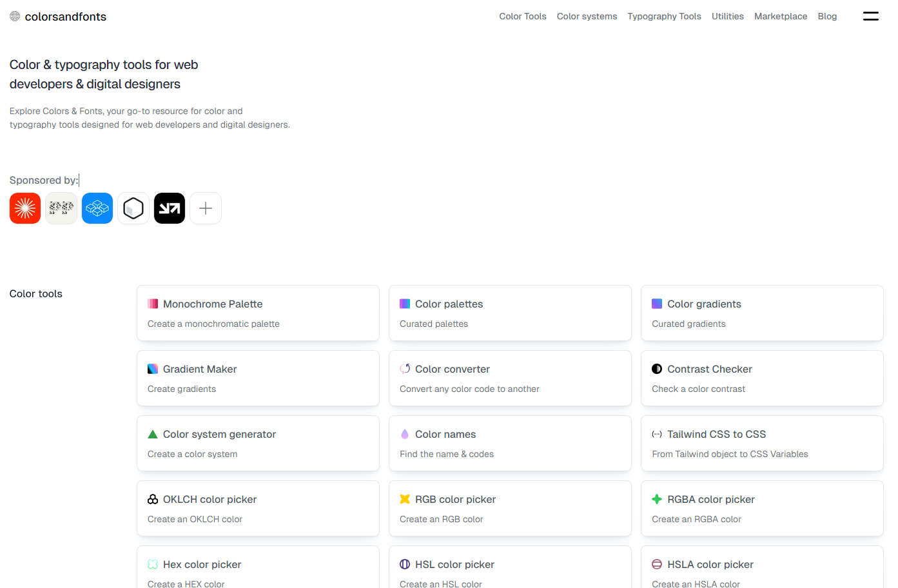Open the hamburger menu icon

coord(871,16)
